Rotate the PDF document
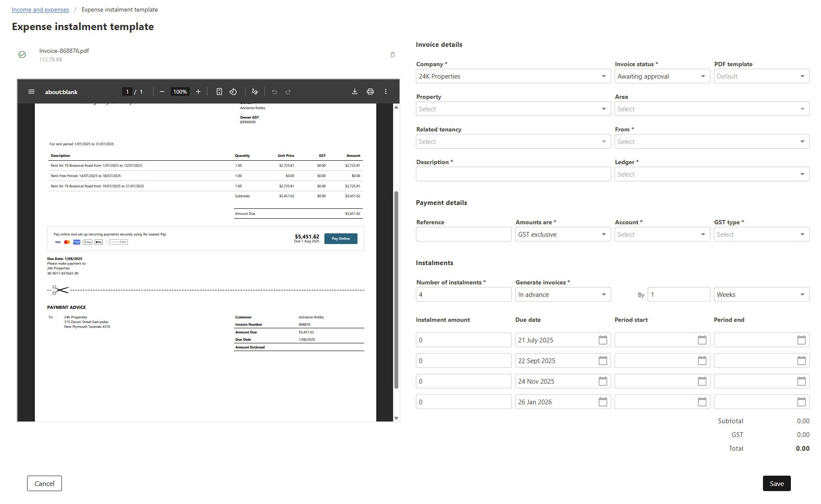 click(233, 92)
